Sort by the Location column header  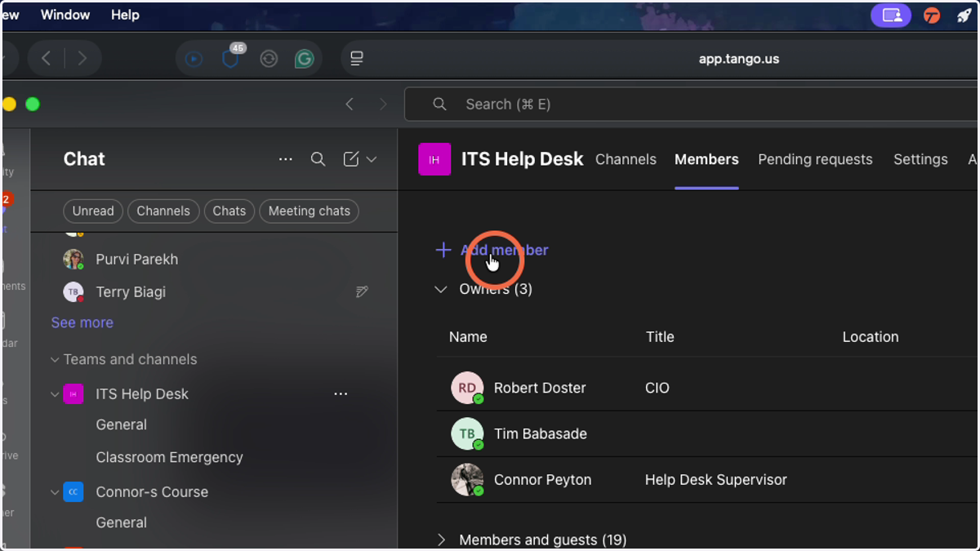click(x=871, y=336)
